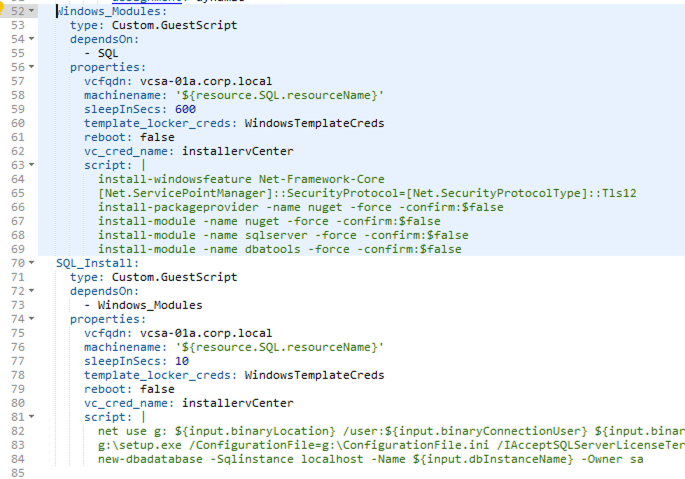Click the g:\setup.exe command line
The width and height of the screenshot is (685, 479).
(390, 445)
